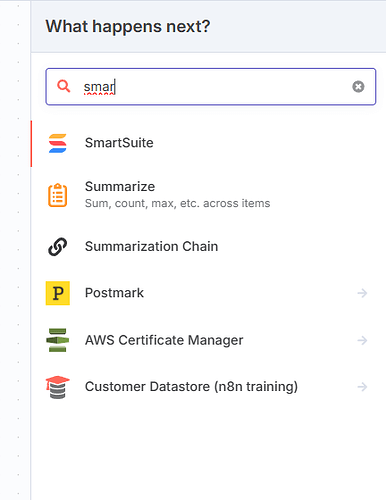This screenshot has height=500, width=386.
Task: Click the 'What happens next?' heading
Action: [x=128, y=26]
